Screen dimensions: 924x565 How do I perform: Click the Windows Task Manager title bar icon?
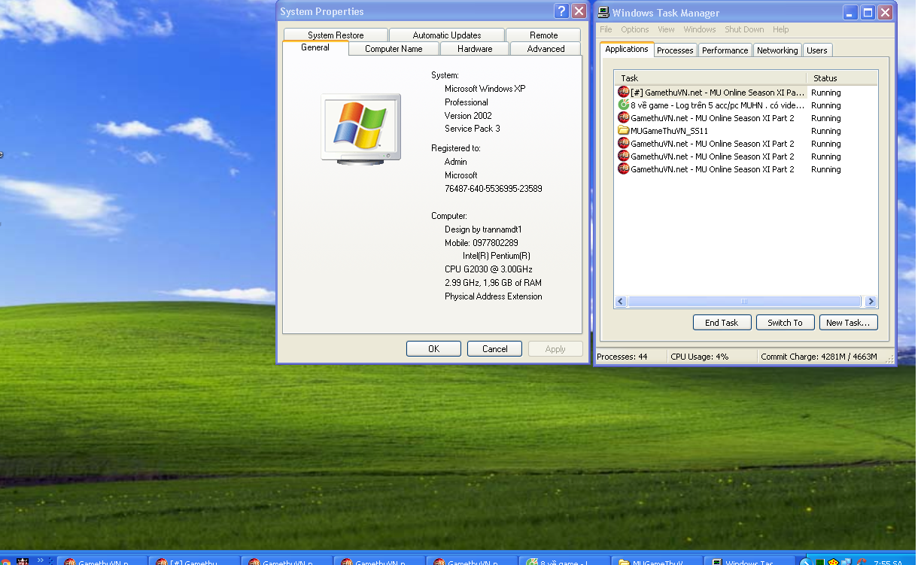pos(603,12)
